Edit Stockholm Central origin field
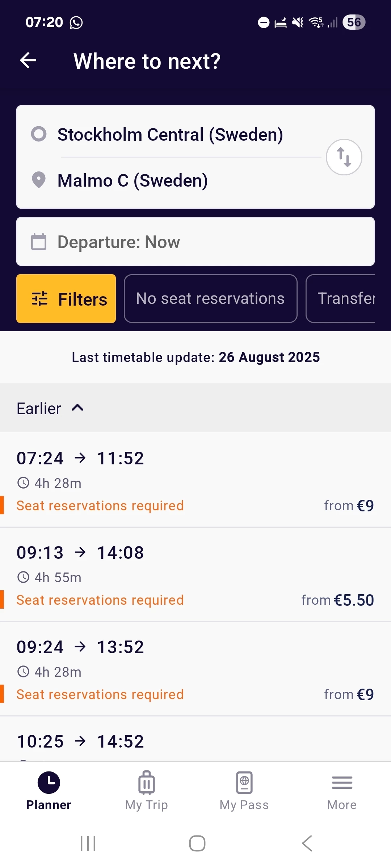 [x=170, y=135]
